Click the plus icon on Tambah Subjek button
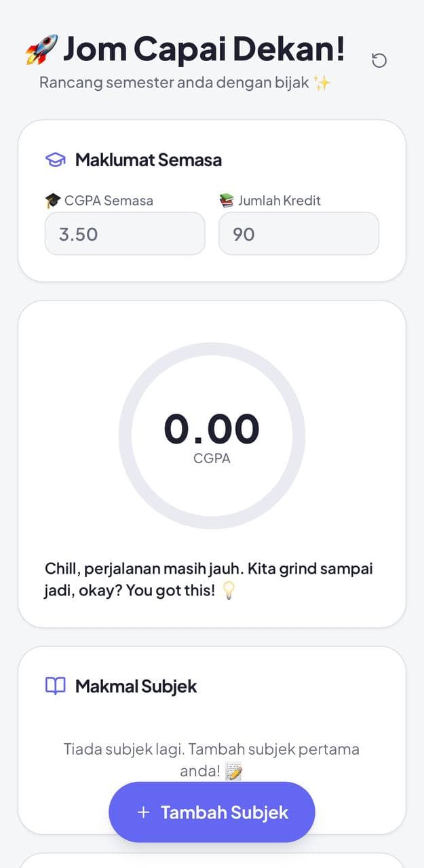 [x=142, y=812]
